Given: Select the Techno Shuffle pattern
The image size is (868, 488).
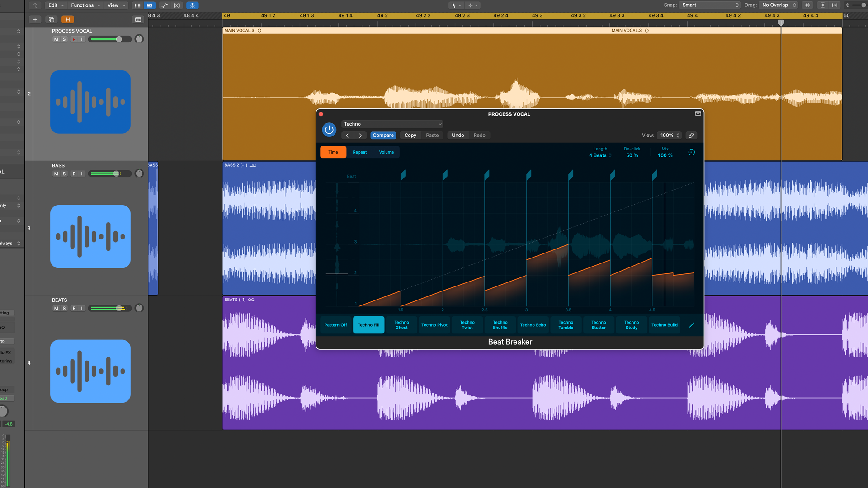Looking at the screenshot, I should 500,325.
